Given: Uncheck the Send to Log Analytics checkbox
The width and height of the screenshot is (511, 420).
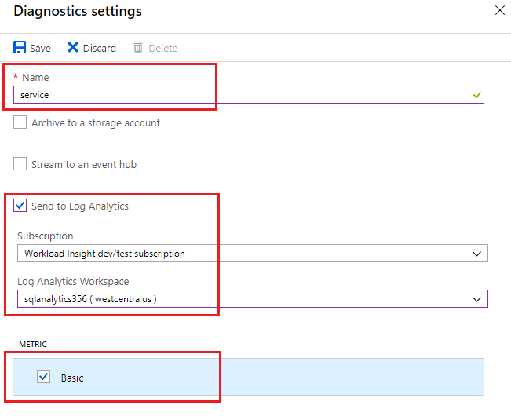Looking at the screenshot, I should [x=20, y=206].
